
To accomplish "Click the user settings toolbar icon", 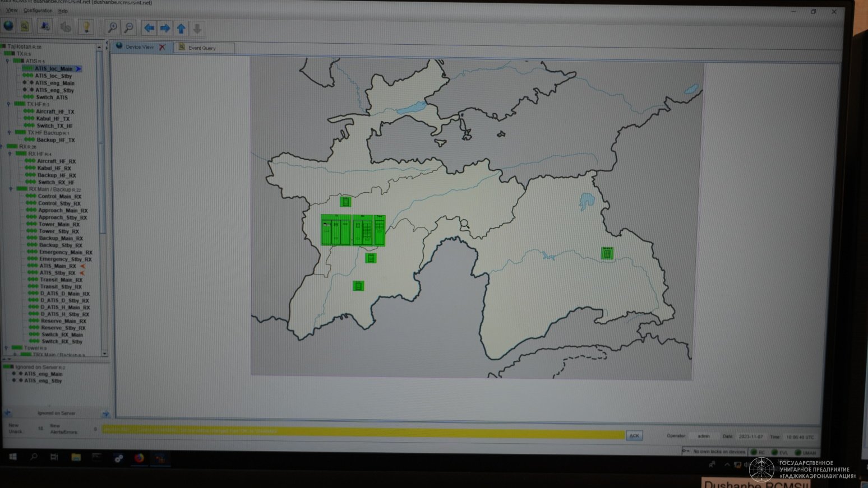I will tap(45, 26).
